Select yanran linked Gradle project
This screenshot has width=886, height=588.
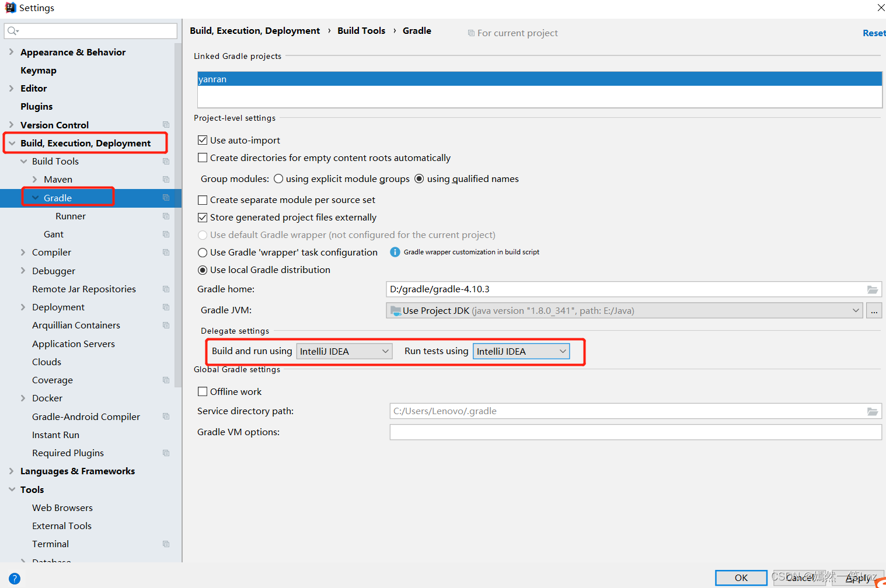pos(539,79)
